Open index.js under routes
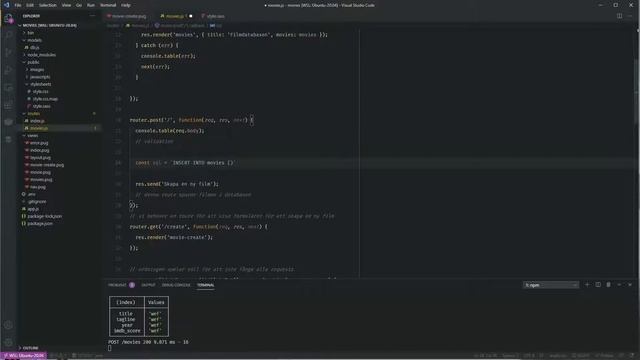Screen dimensions: 640x360 (37, 121)
